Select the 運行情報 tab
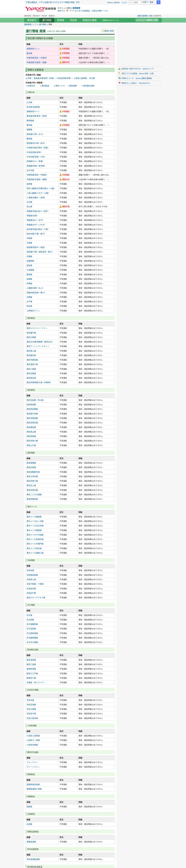Screen dimensions: 186x868 click(x=47, y=20)
